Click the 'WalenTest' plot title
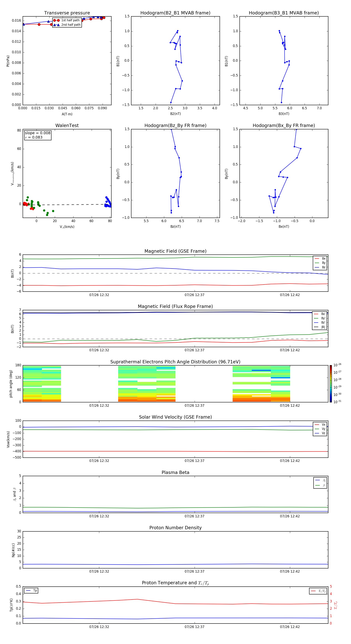 tap(67, 125)
